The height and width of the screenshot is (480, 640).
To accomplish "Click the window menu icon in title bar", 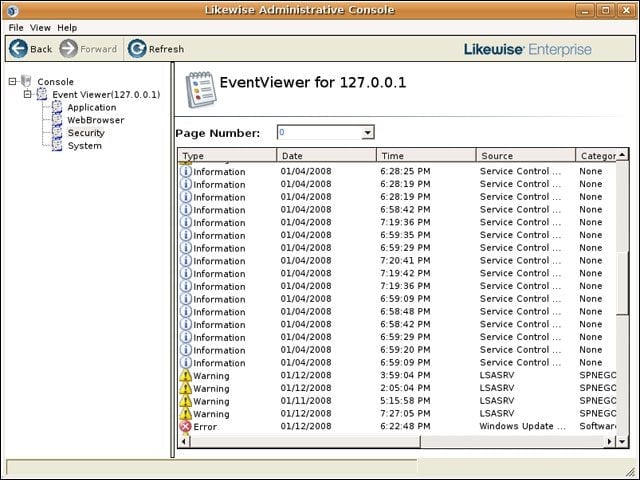I will 13,10.
